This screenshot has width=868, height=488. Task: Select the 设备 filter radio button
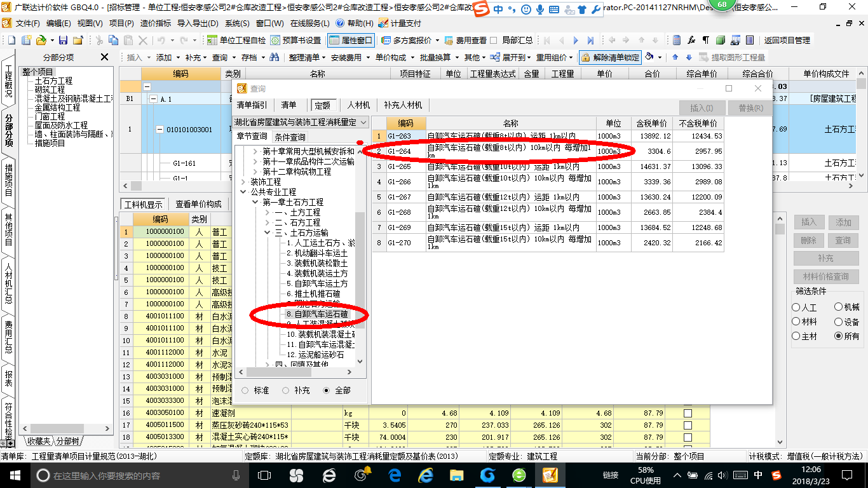pos(838,322)
